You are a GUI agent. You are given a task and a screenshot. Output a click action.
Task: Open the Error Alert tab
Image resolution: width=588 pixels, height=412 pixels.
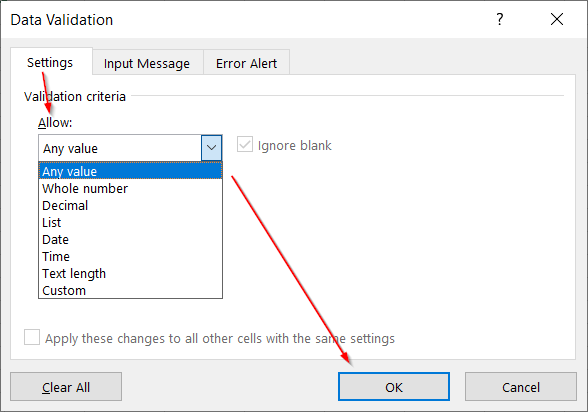pyautogui.click(x=246, y=63)
